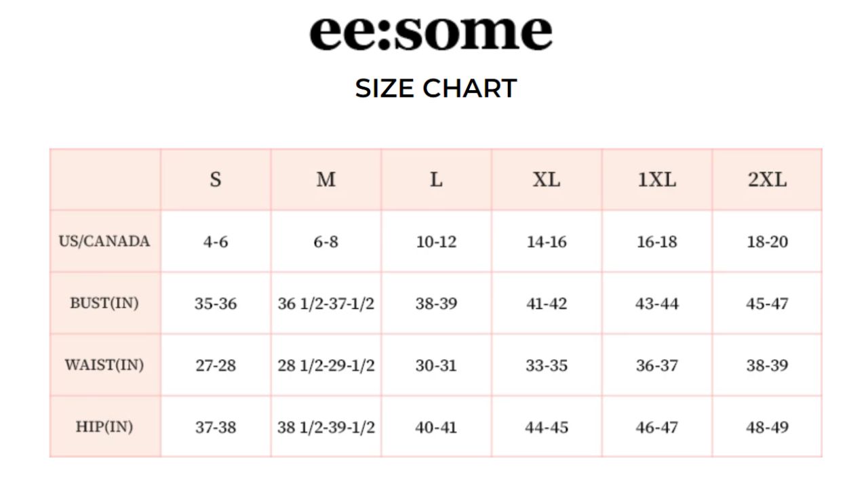Click the 30-31 waist cell
This screenshot has width=868, height=488.
pos(436,365)
